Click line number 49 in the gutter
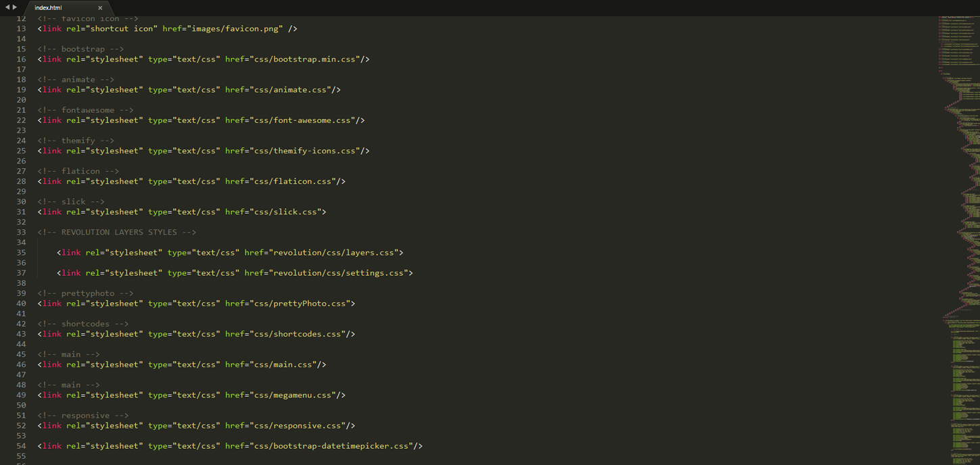This screenshot has width=980, height=465. [x=21, y=395]
